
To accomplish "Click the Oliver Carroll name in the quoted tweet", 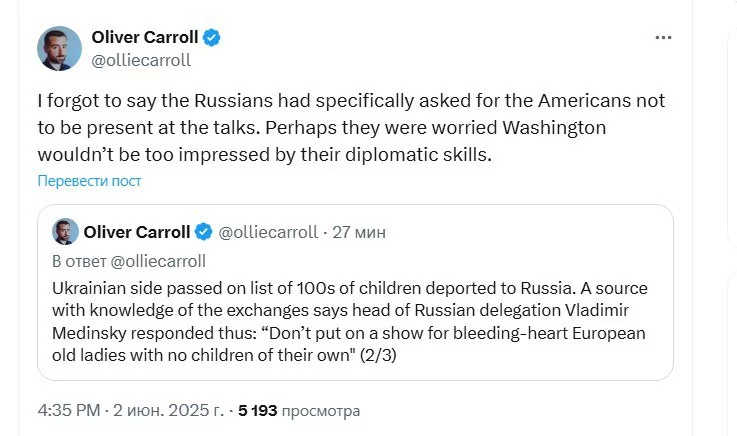I will click(137, 232).
